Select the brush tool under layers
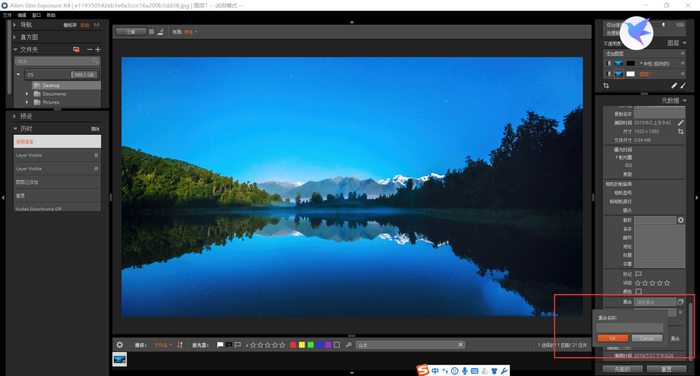 click(x=683, y=85)
